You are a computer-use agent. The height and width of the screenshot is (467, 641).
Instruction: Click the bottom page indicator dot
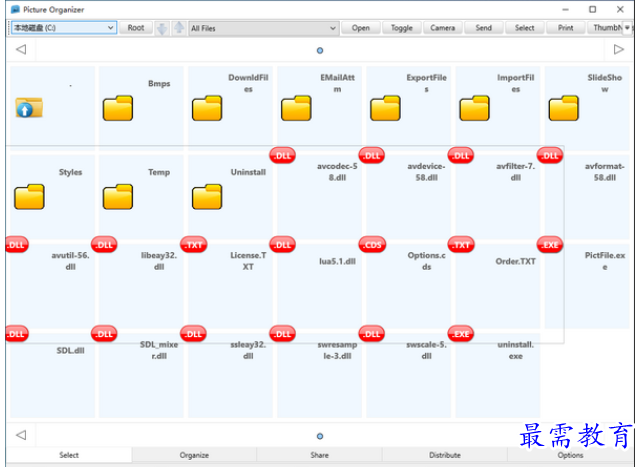tap(320, 436)
